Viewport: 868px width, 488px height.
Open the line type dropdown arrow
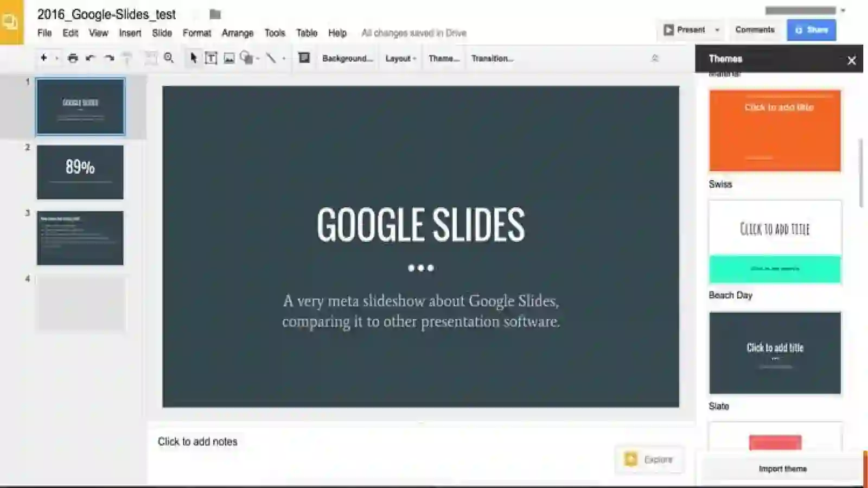point(284,59)
